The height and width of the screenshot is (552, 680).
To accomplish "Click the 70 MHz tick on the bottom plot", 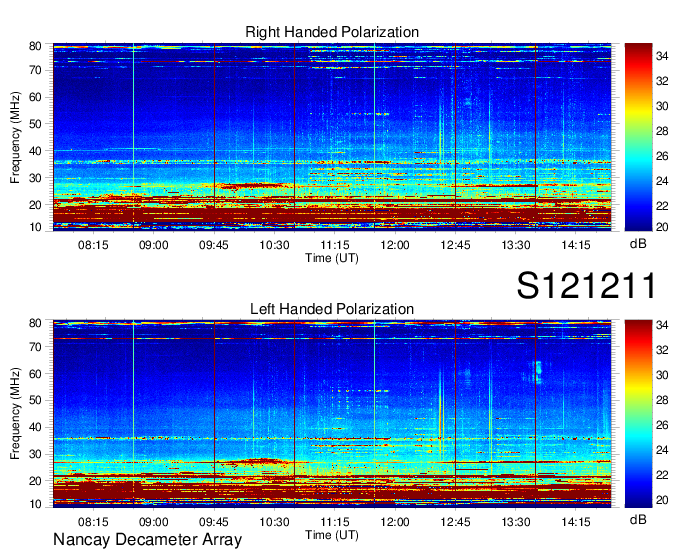I will coord(35,347).
